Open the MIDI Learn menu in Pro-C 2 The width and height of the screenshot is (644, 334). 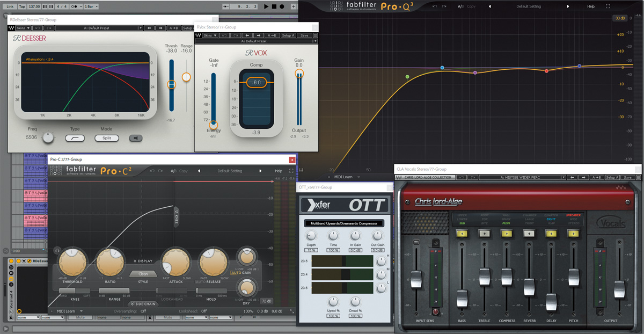click(x=70, y=311)
